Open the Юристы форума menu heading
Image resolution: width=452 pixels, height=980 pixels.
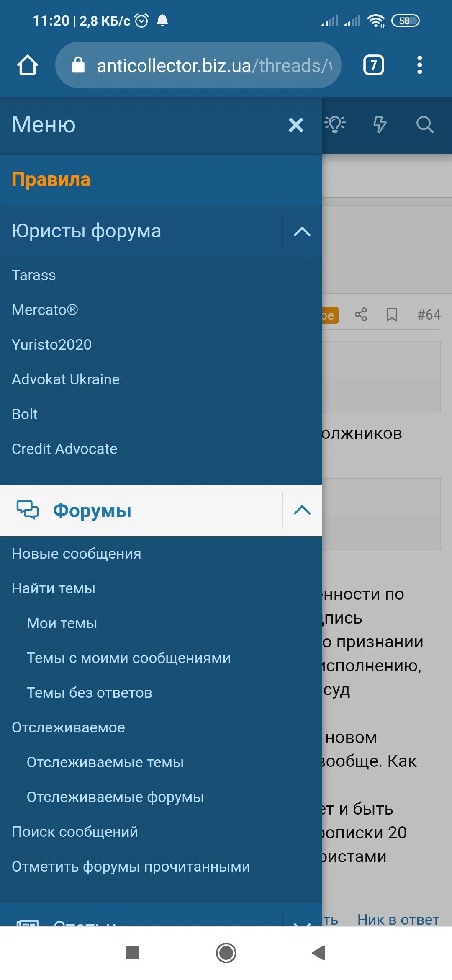(x=87, y=231)
